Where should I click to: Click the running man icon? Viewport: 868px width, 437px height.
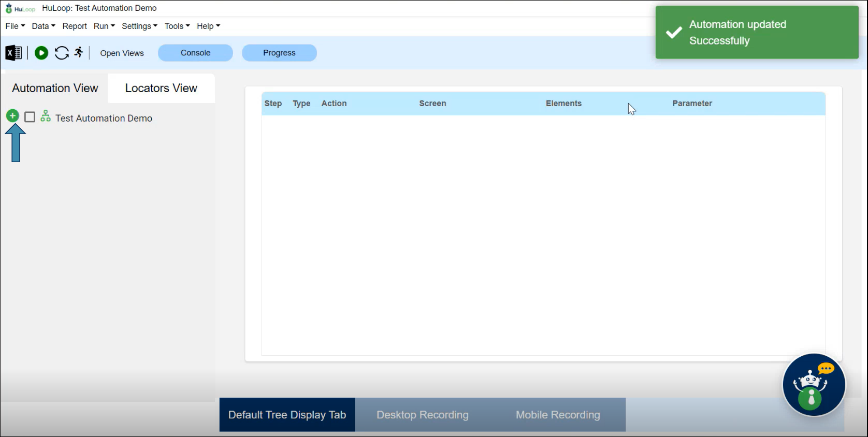coord(79,52)
